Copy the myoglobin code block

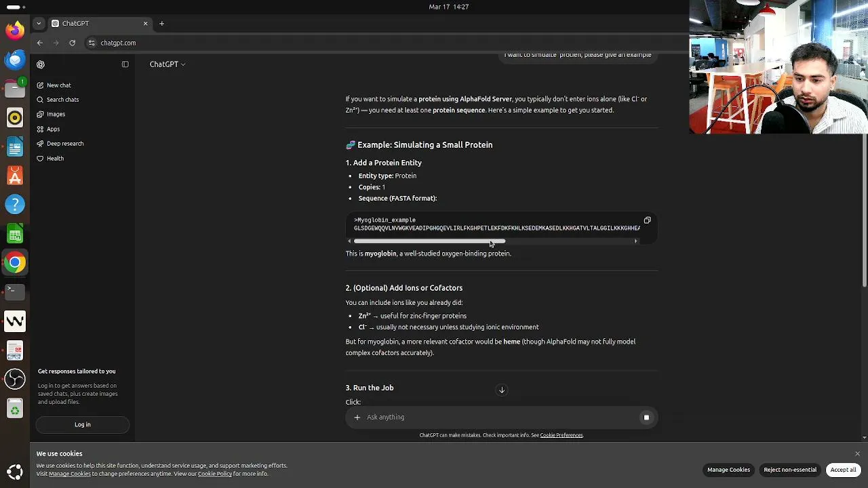[x=647, y=220]
